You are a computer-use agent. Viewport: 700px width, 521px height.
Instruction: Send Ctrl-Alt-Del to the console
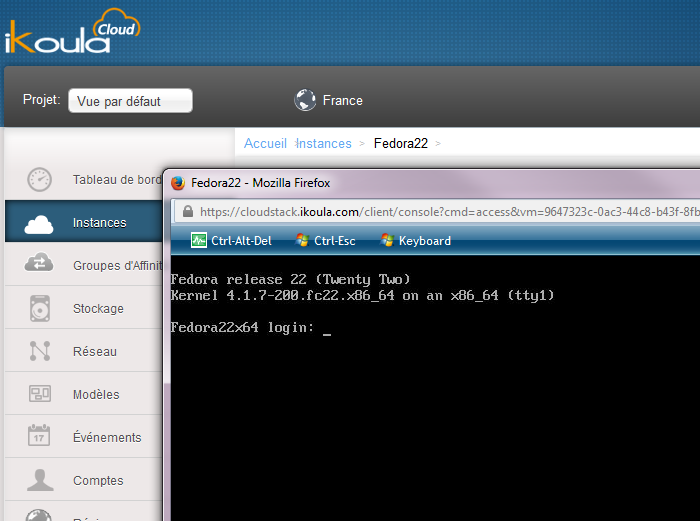[x=231, y=240]
